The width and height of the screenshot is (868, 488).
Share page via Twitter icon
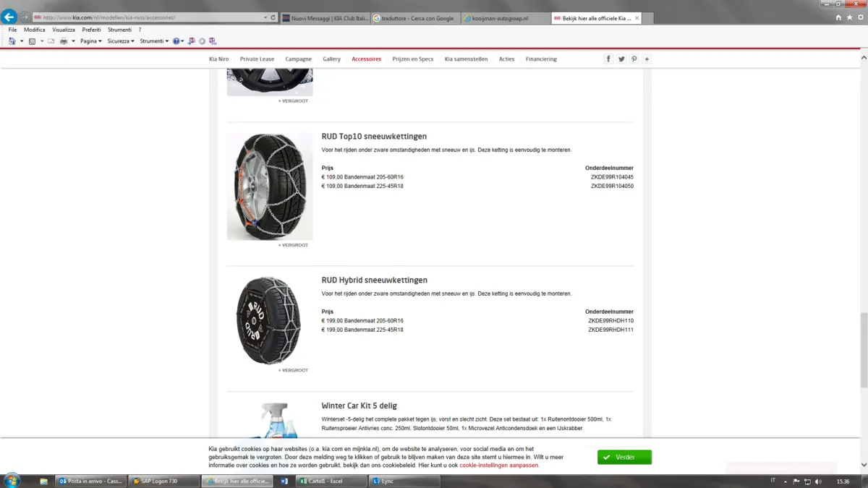(x=621, y=59)
